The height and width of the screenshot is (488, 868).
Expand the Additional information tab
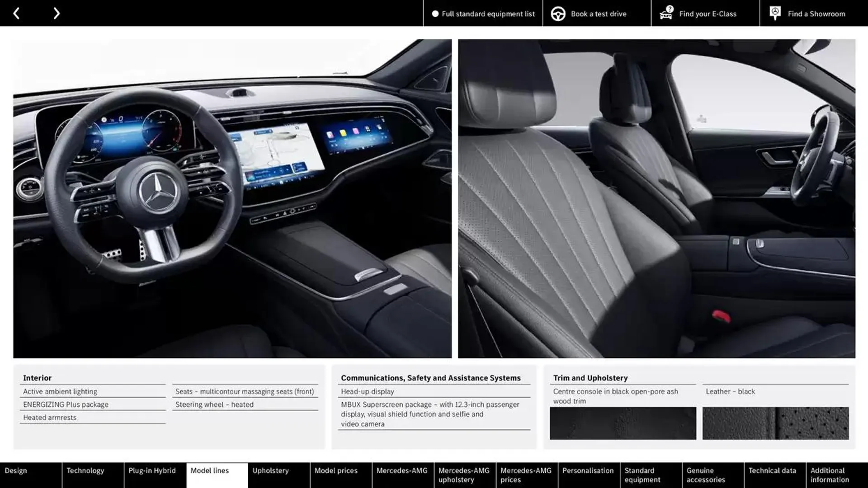(830, 475)
